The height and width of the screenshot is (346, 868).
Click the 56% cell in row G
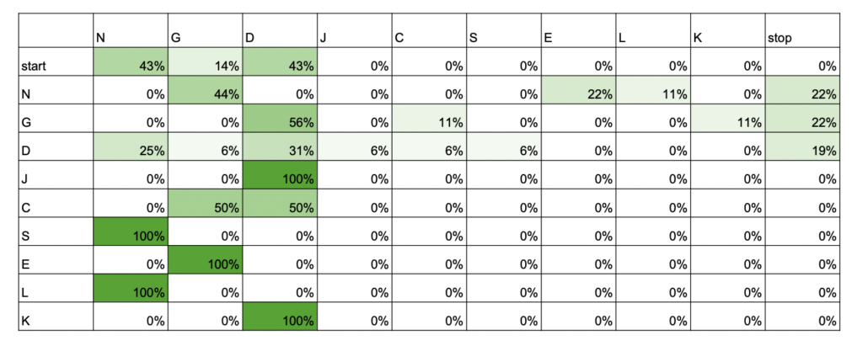click(x=280, y=122)
